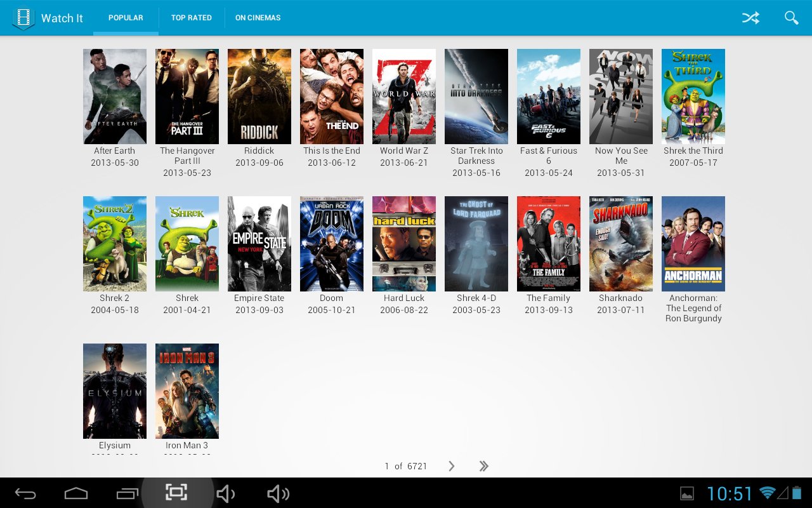Tap 'After Earth' title text
This screenshot has height=508, width=812.
(x=115, y=150)
